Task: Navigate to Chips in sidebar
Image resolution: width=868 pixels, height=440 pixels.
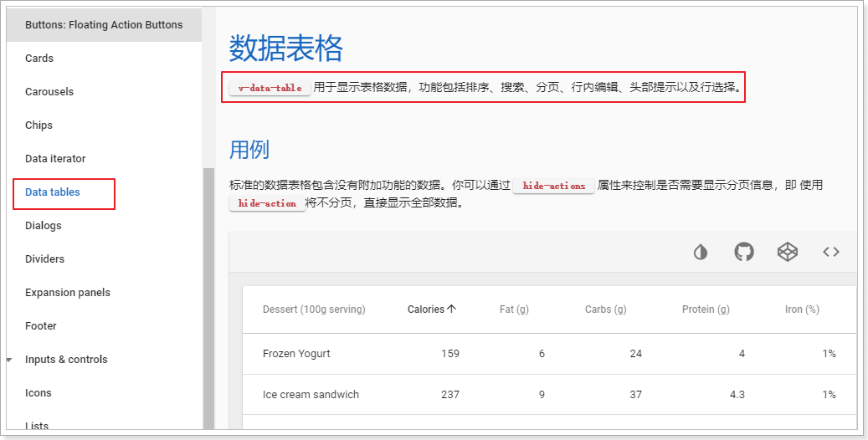Action: [x=39, y=125]
